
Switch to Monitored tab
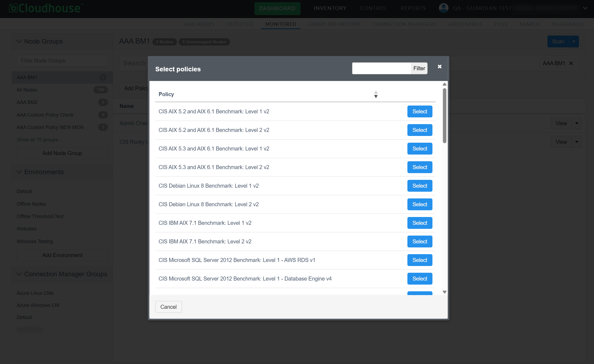[x=281, y=24]
